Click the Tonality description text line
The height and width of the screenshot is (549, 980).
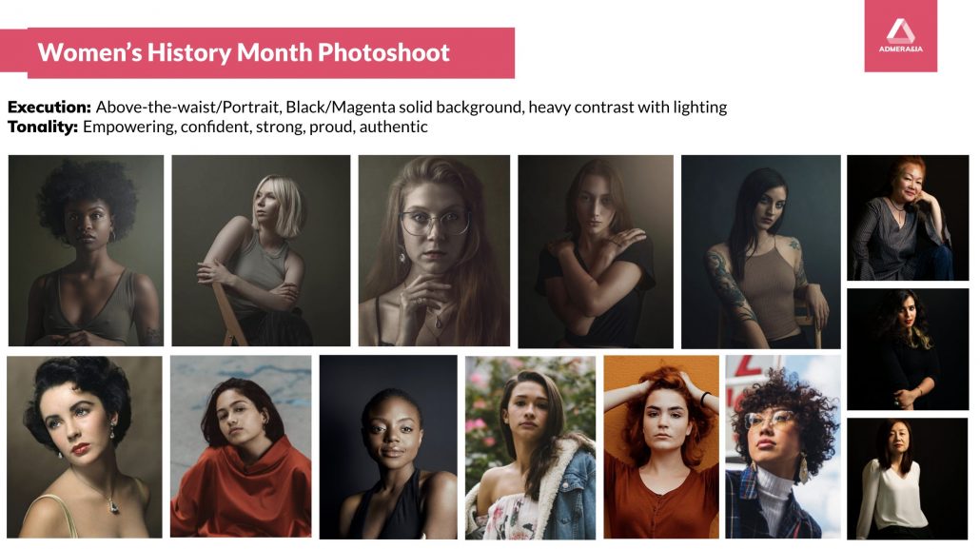(218, 127)
